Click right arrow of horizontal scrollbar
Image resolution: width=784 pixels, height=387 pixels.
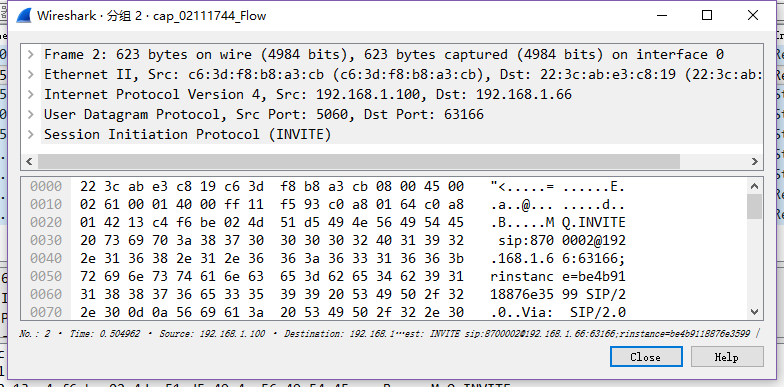click(755, 162)
